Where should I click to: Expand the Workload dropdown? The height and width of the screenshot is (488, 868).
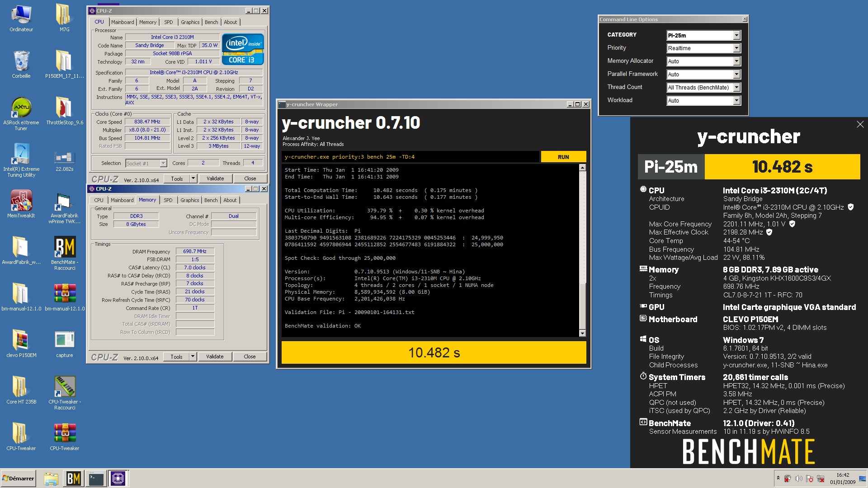click(703, 101)
